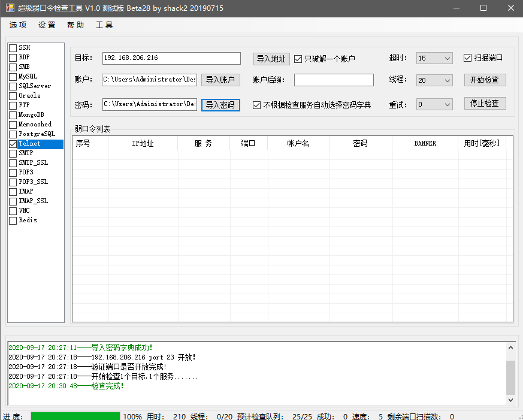Sort by IP地址 column header
Screen dimensions: 523x420
click(143, 143)
